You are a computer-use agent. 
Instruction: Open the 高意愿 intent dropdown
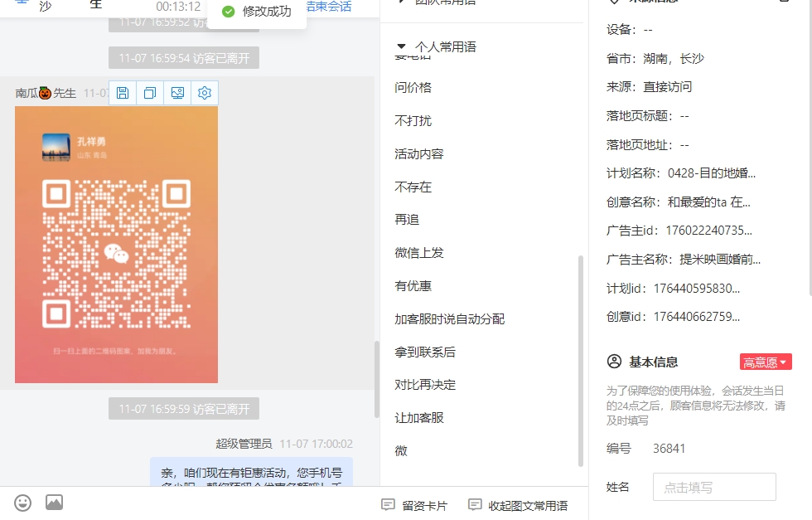pyautogui.click(x=766, y=362)
